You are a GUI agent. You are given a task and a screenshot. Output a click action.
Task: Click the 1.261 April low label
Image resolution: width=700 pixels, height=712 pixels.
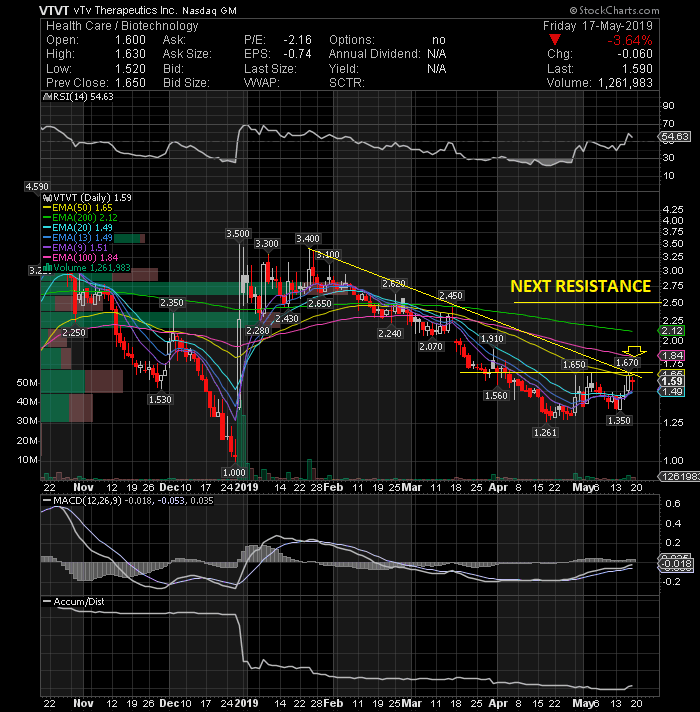tap(545, 432)
